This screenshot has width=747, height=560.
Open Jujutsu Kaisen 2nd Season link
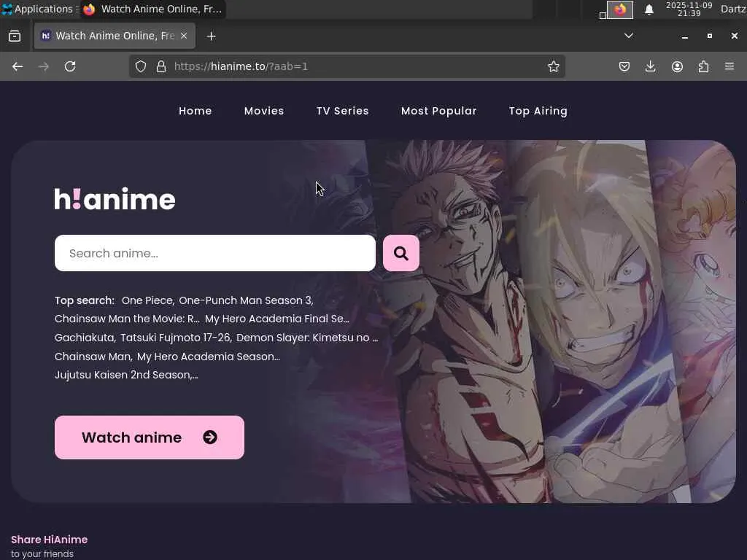[126, 375]
